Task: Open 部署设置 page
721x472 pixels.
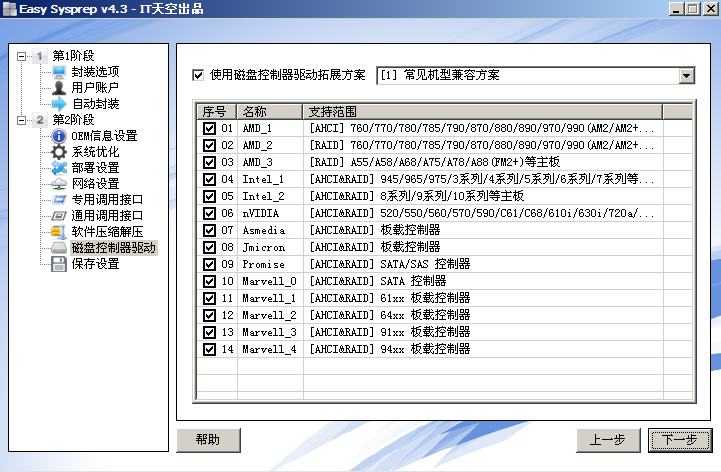Action: click(95, 168)
